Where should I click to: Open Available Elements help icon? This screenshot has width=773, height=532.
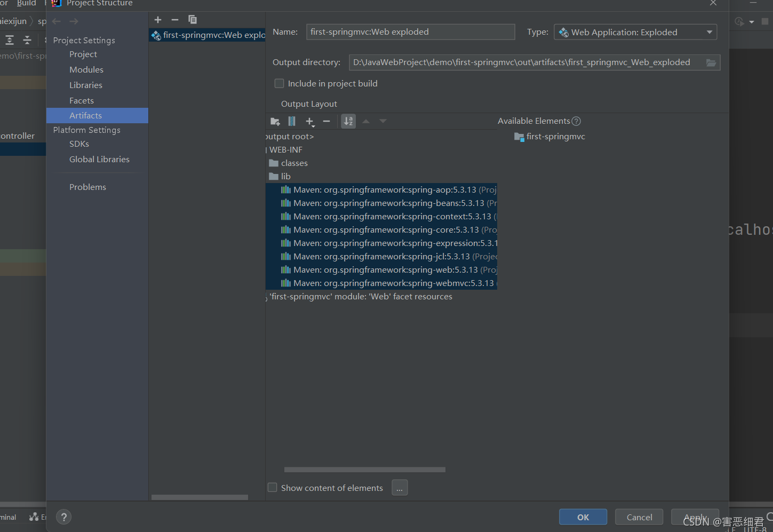pos(576,121)
